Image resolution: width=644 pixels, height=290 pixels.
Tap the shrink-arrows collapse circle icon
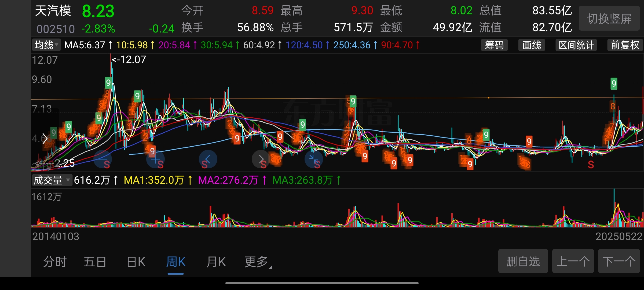coord(313,159)
